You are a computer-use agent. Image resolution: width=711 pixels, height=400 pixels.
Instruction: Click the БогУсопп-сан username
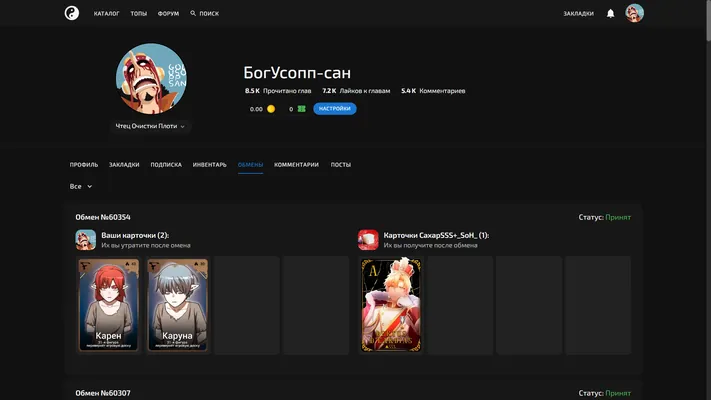click(x=297, y=73)
